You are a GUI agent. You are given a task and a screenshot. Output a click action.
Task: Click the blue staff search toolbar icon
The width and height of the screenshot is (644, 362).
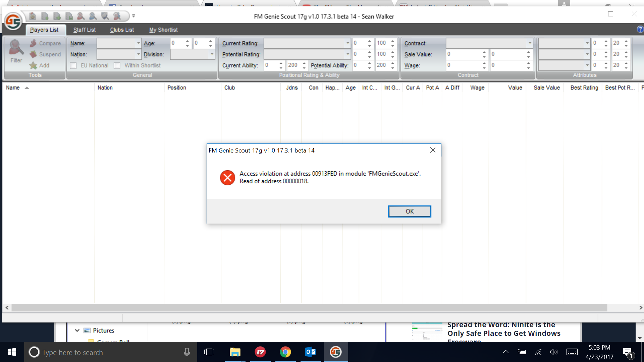click(93, 16)
